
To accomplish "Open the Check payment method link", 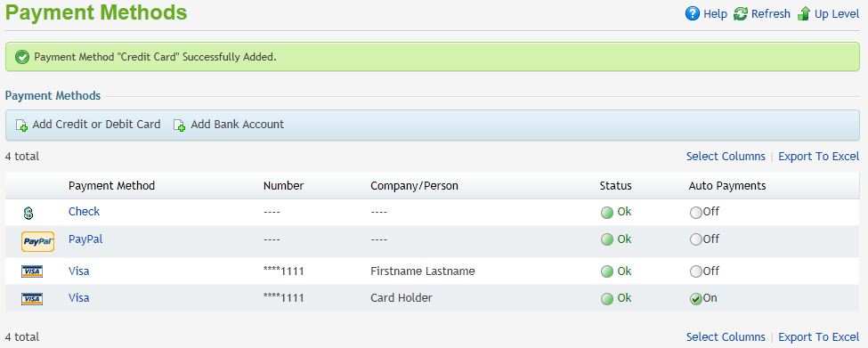I will click(85, 211).
